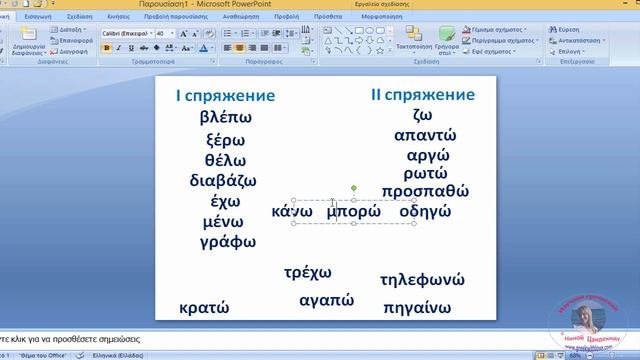Click the Decrease Indent icon
Image resolution: width=640 pixels, height=360 pixels.
click(264, 33)
